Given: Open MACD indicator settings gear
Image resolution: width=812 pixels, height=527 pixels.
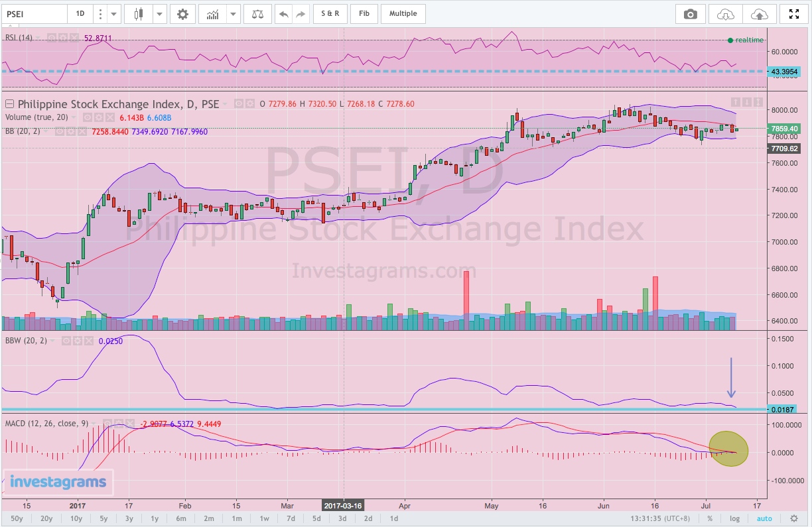Looking at the screenshot, I should click(x=119, y=423).
